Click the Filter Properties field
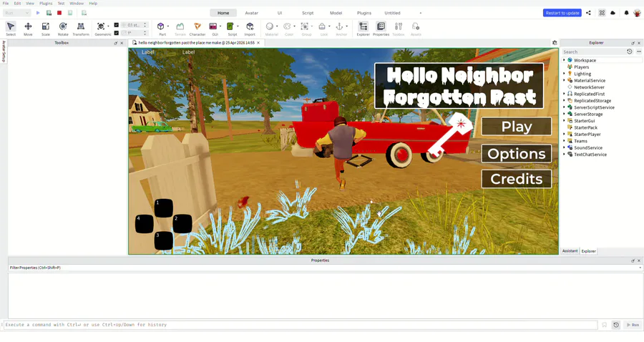This screenshot has width=644, height=342. coord(323,268)
